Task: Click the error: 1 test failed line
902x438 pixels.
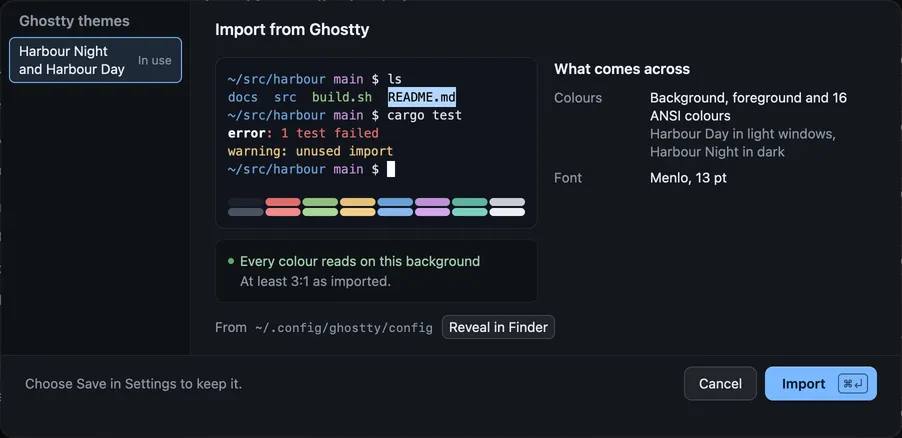Action: (303, 133)
